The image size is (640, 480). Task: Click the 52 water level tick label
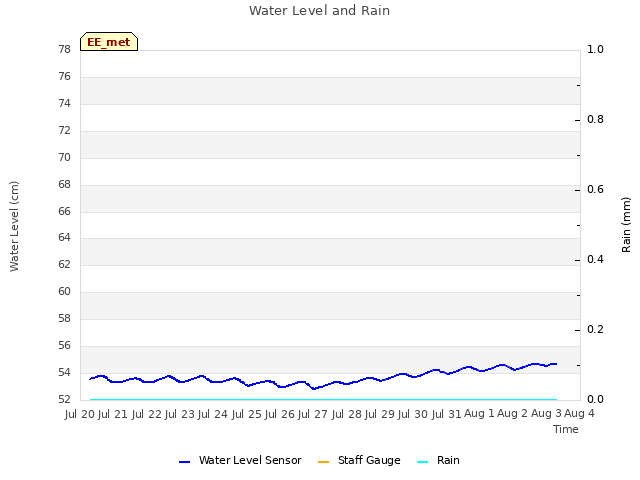64,399
